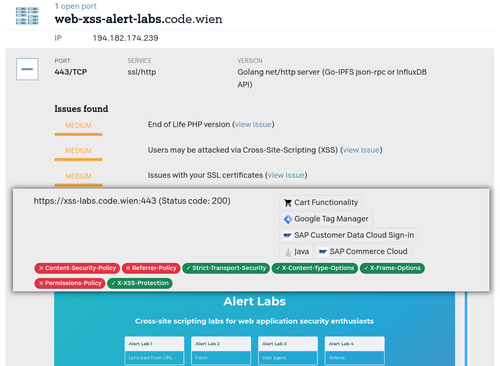Open Alert Lab 1 card in preview
500x366 pixels.
154,351
